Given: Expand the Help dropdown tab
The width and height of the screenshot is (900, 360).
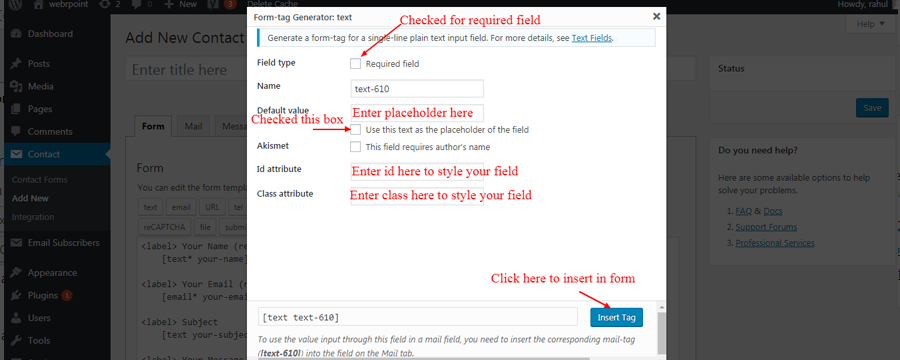Looking at the screenshot, I should (868, 24).
